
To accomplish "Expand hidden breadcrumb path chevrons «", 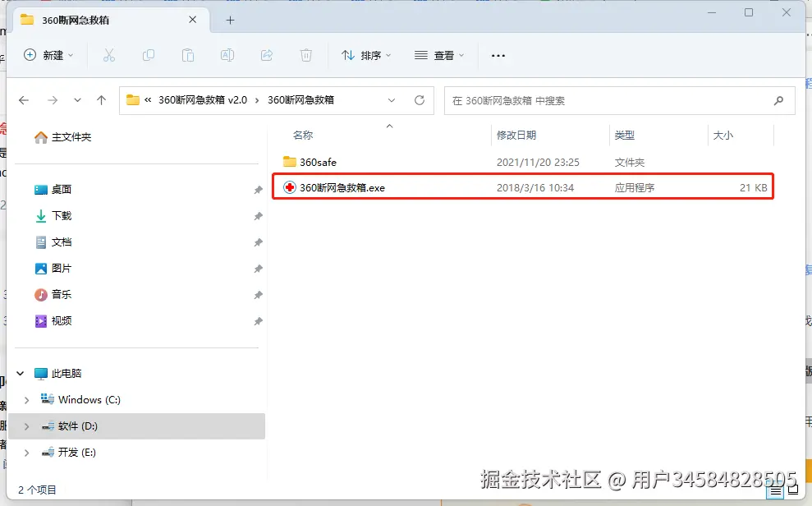I will pos(148,100).
